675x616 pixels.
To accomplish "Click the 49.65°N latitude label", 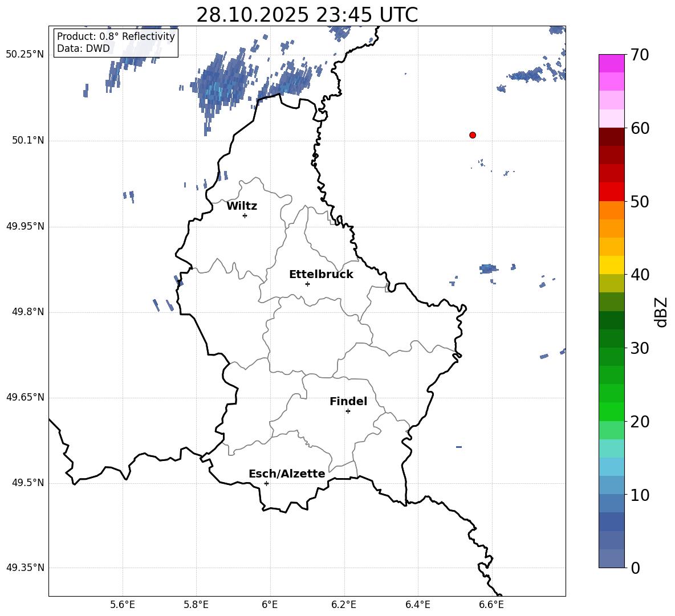I will (25, 397).
